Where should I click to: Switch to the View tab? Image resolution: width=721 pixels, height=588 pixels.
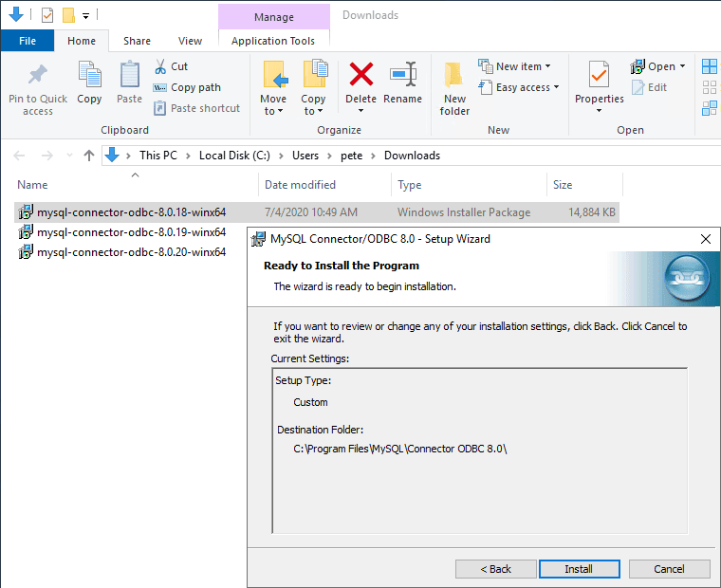point(190,41)
